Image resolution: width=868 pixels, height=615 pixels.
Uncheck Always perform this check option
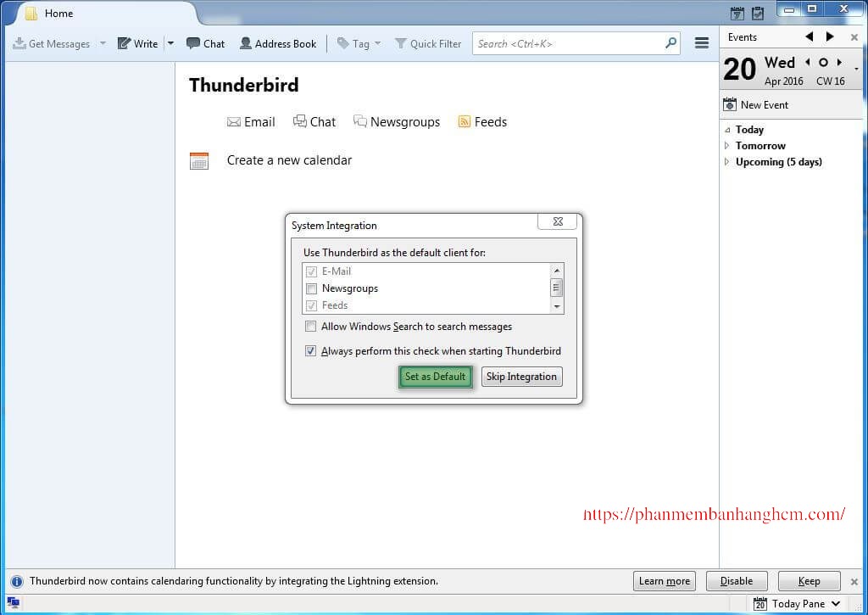(x=310, y=350)
